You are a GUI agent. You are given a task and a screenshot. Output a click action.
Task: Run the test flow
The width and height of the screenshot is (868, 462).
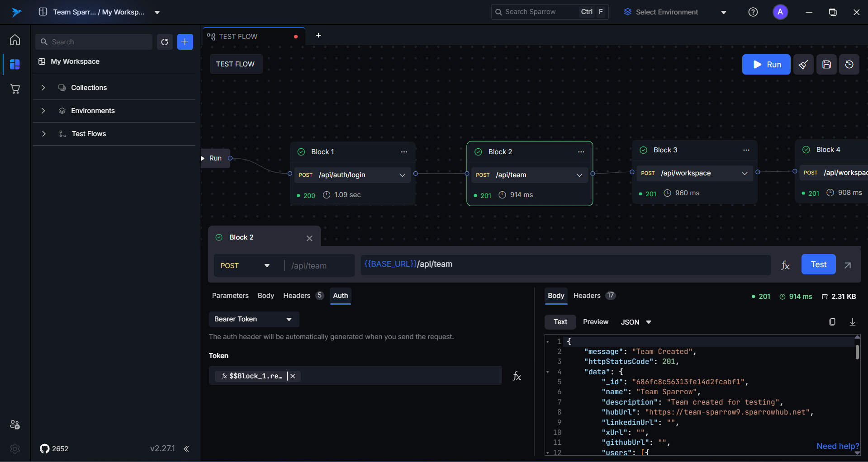click(x=766, y=65)
